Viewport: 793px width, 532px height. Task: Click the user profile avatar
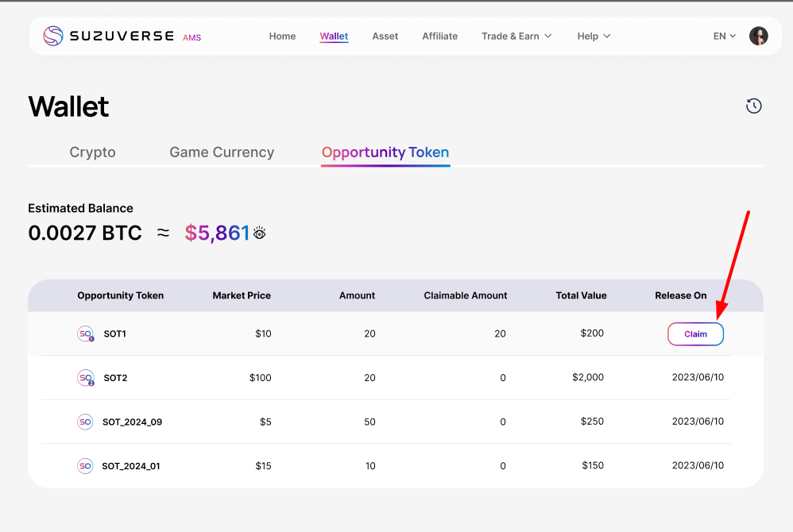758,36
